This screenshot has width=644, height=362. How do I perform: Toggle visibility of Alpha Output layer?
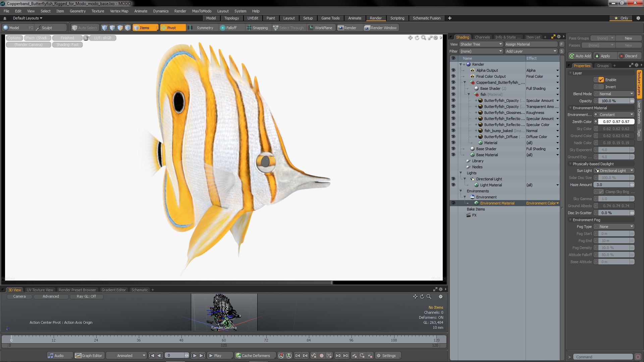pos(453,70)
